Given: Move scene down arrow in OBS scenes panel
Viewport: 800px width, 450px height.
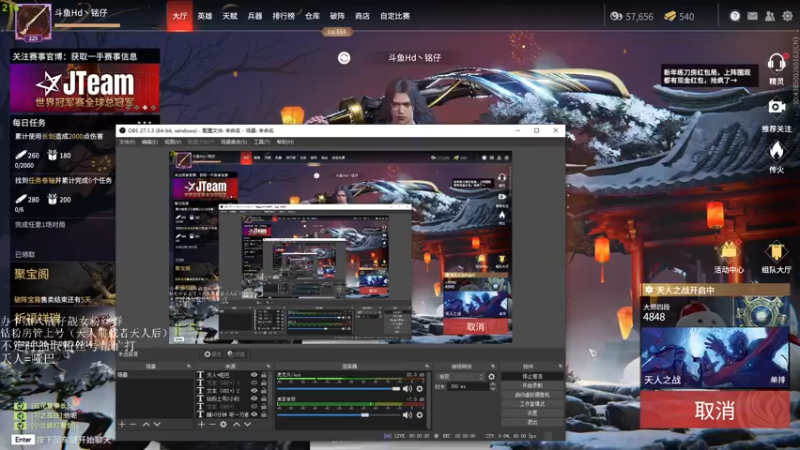Looking at the screenshot, I should click(x=157, y=424).
